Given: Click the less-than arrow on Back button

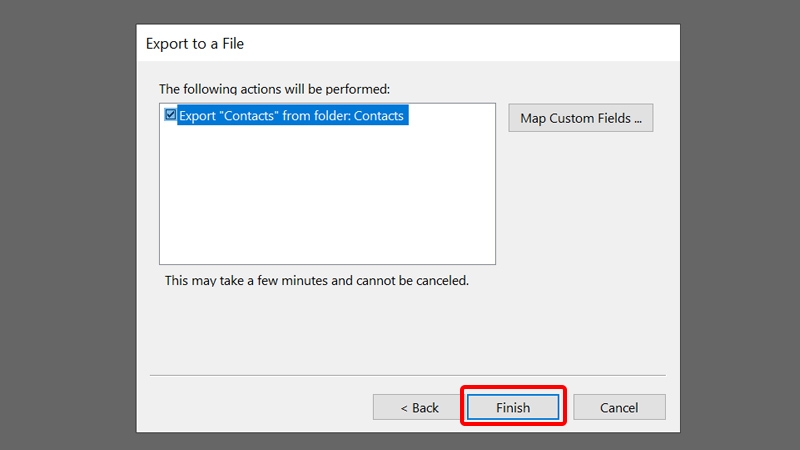Looking at the screenshot, I should pos(404,408).
